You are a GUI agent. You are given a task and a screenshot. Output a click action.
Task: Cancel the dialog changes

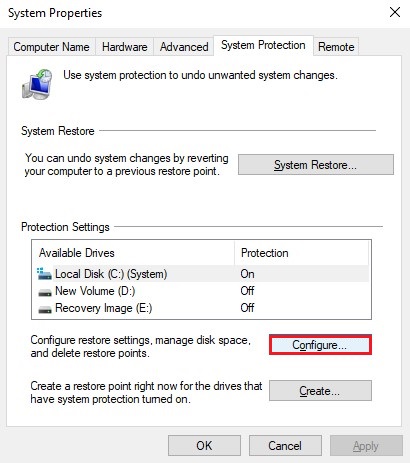(x=285, y=446)
